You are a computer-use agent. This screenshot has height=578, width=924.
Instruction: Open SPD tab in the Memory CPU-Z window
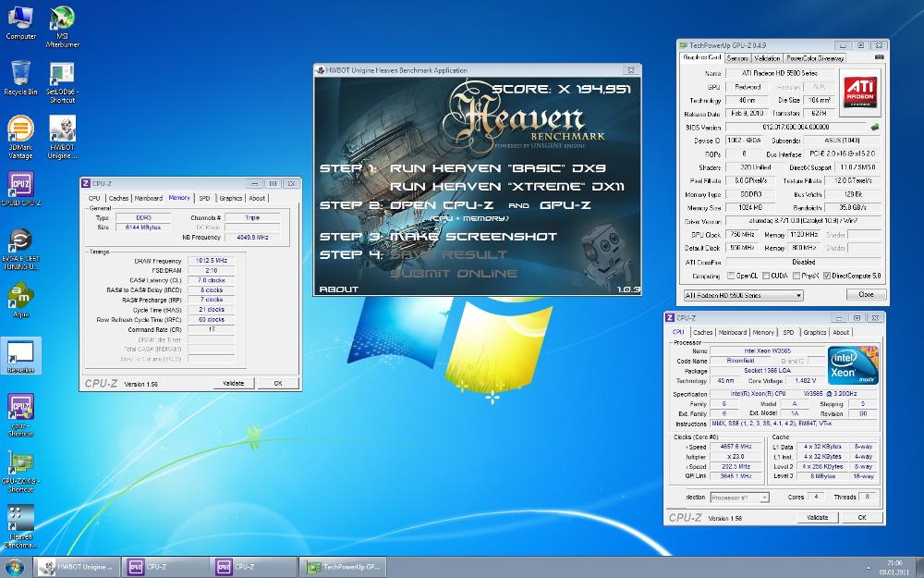click(204, 198)
